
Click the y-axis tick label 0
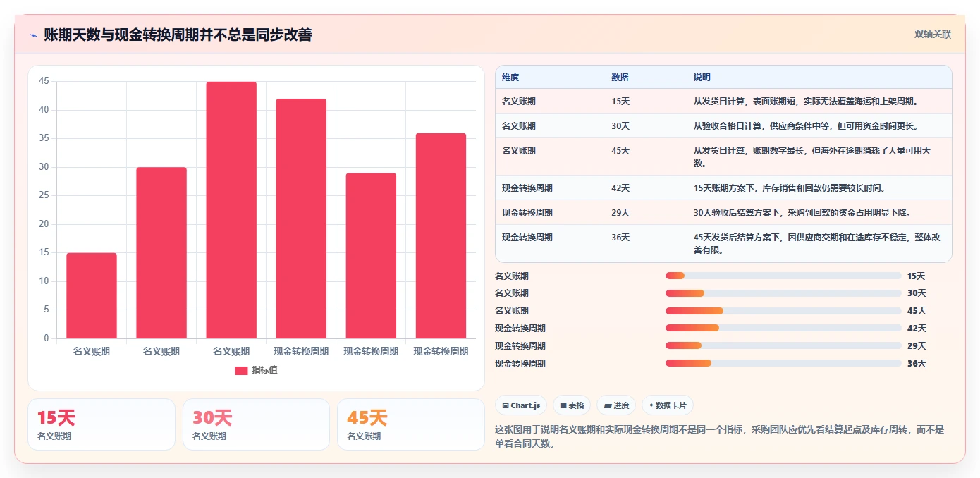point(47,338)
